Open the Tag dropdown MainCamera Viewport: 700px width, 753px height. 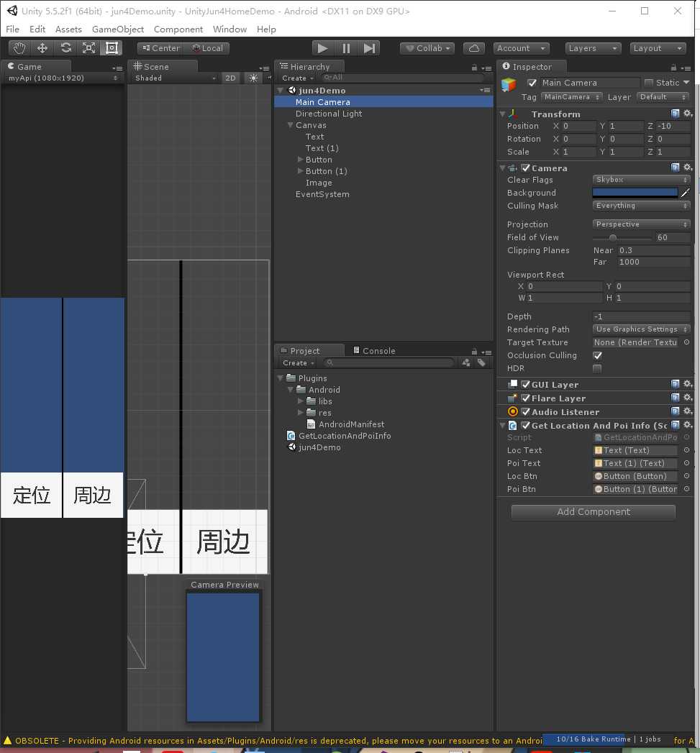571,97
